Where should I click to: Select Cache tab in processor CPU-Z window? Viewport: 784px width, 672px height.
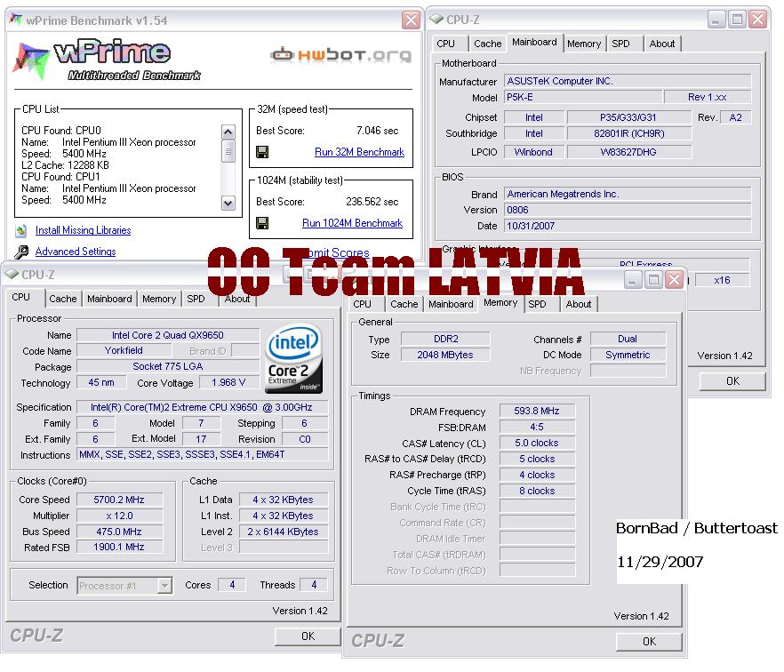pos(63,299)
